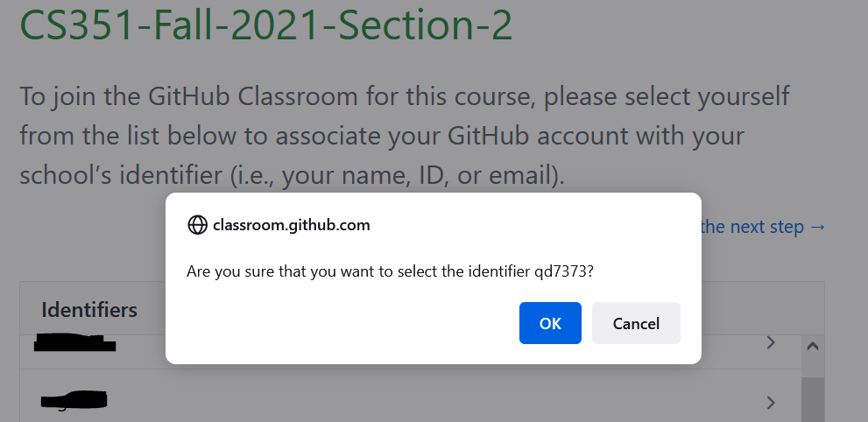Click the arrow after "the next step"
Viewport: 868px width, 422px height.
[818, 227]
